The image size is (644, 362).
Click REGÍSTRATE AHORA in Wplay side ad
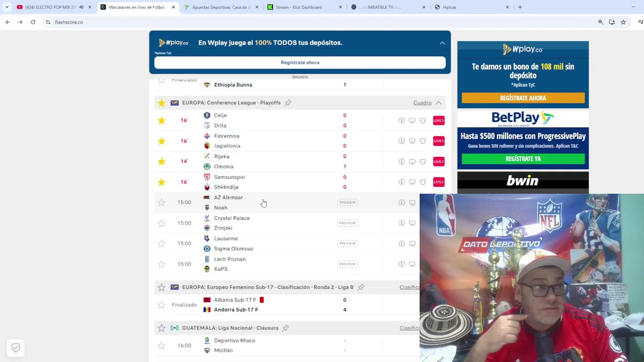523,98
